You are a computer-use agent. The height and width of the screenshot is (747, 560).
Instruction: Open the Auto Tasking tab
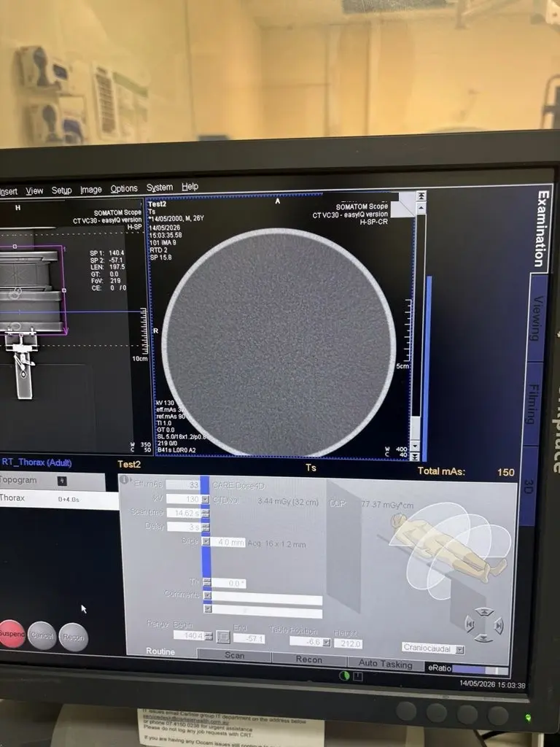[385, 663]
